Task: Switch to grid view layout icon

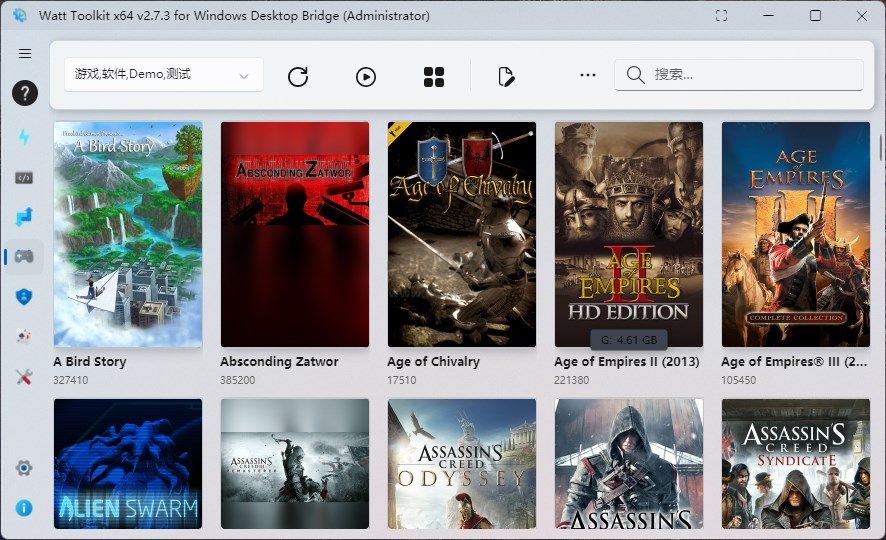Action: 434,76
